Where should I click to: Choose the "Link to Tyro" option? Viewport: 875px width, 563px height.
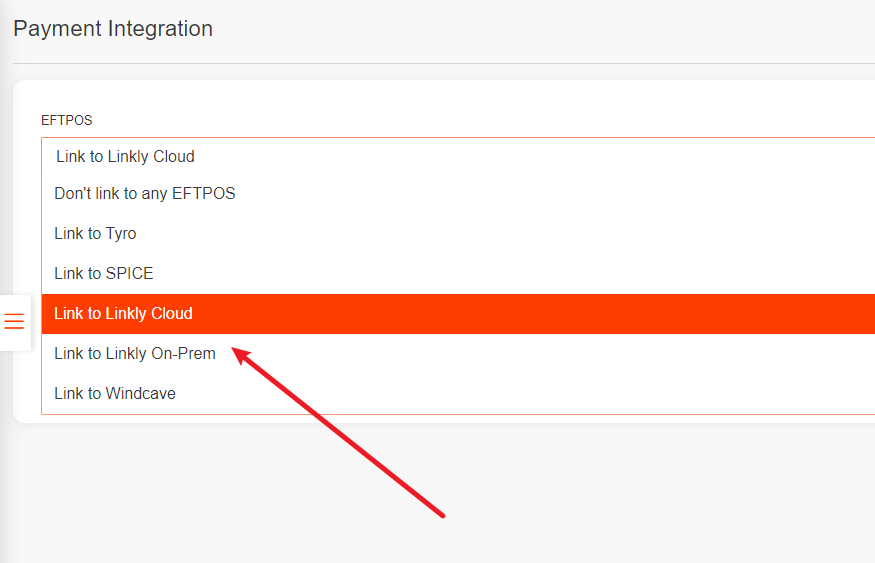coord(95,233)
